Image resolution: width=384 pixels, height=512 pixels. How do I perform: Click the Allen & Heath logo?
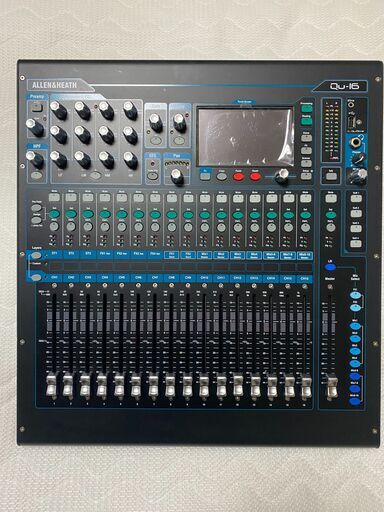(54, 85)
